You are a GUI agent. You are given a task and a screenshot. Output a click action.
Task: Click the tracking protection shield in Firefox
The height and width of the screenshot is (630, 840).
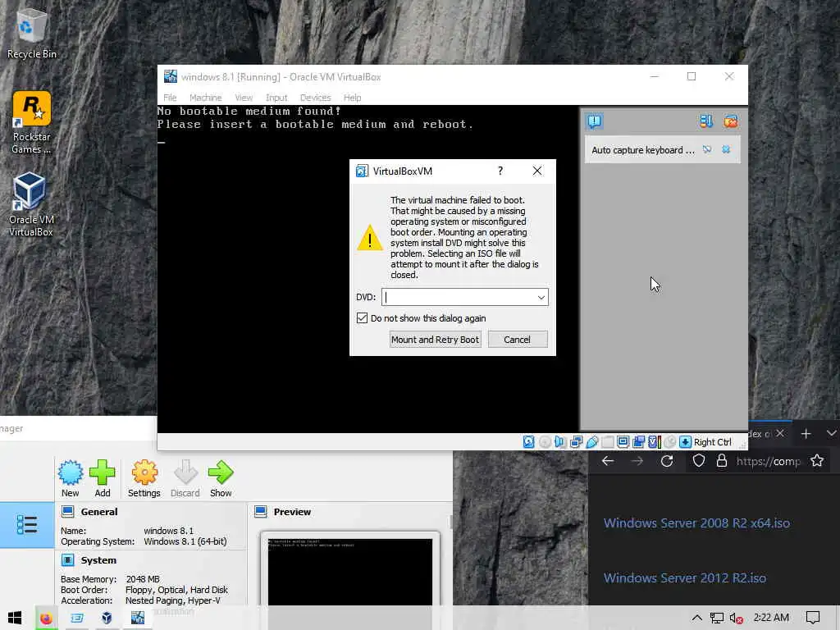[699, 461]
